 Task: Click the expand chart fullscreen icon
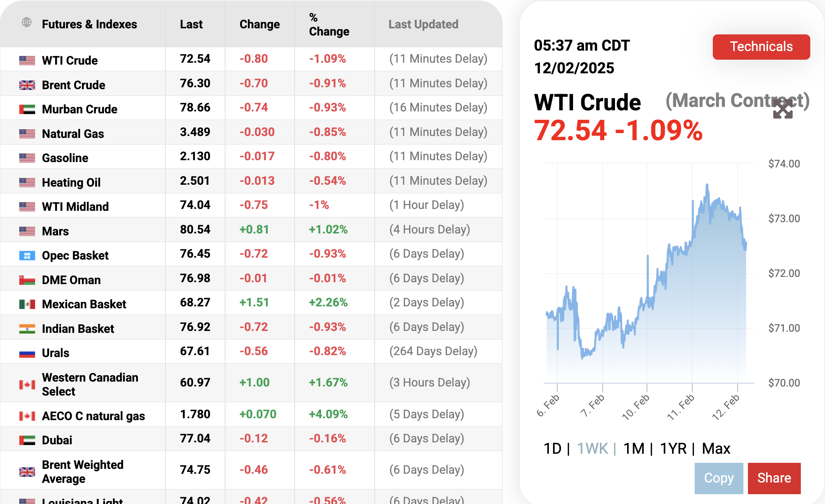783,109
